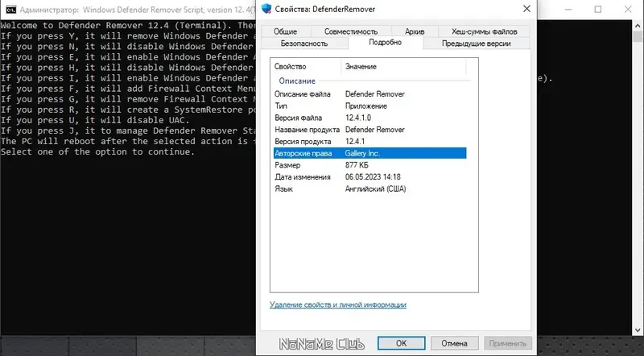644x356 pixels.
Task: Select the Подробно tab
Action: (x=386, y=43)
